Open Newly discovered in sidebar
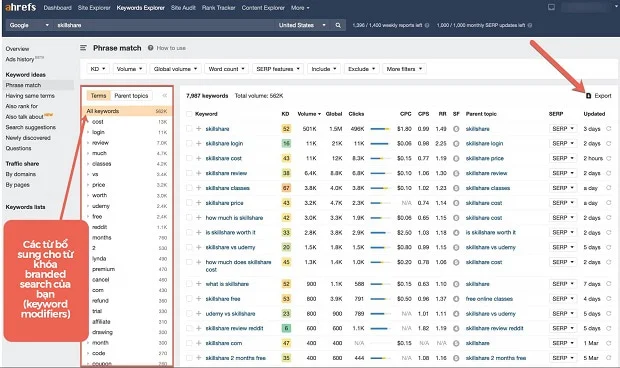 [28, 138]
